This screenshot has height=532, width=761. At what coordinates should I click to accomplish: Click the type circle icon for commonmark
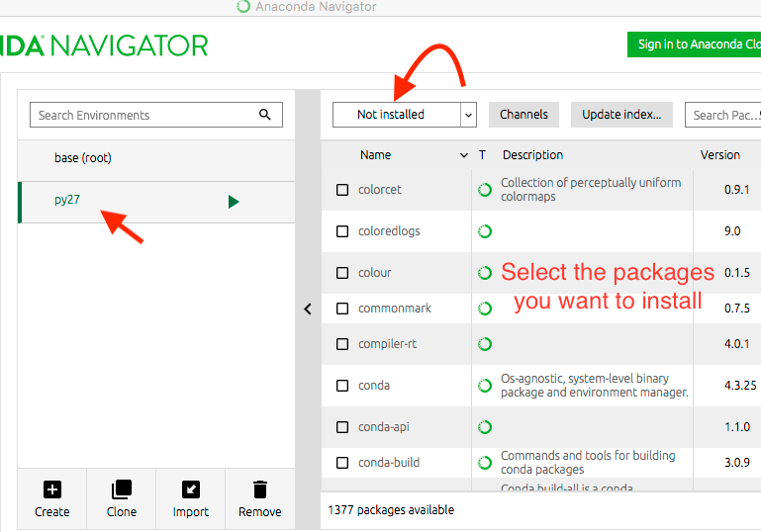click(x=485, y=309)
